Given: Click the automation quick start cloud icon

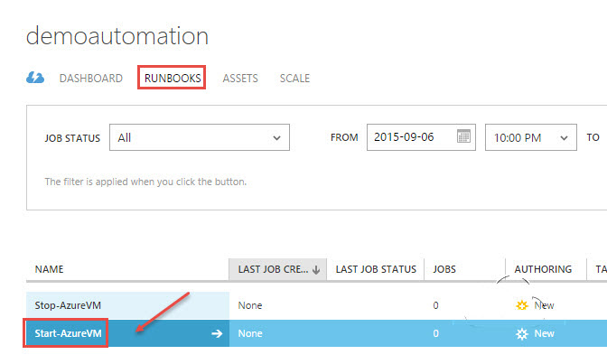Looking at the screenshot, I should [35, 78].
